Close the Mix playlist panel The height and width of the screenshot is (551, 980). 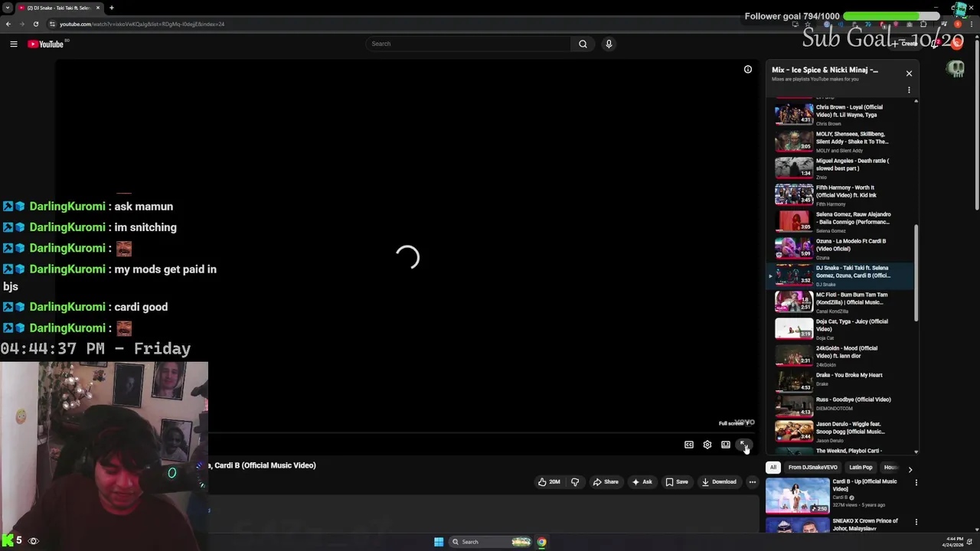[x=909, y=73]
